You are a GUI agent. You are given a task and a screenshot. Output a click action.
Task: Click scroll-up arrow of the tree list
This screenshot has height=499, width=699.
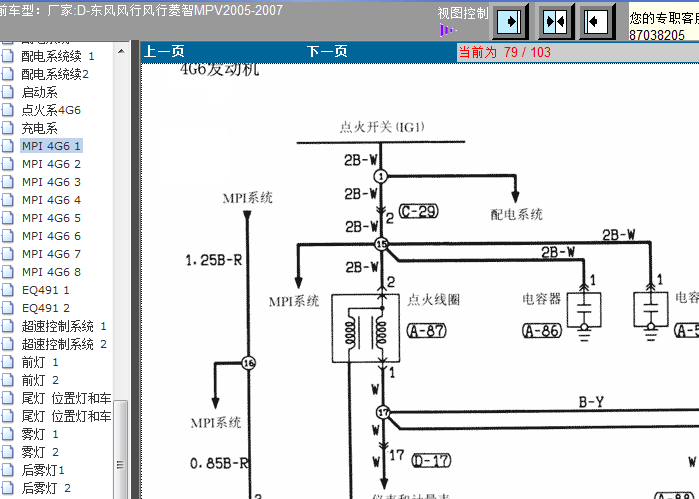pyautogui.click(x=121, y=51)
